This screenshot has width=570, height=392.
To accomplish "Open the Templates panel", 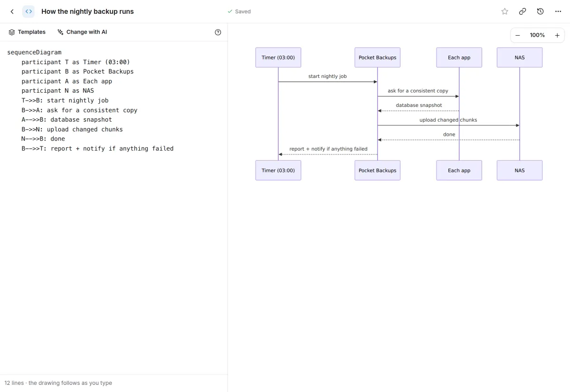I will pyautogui.click(x=27, y=32).
